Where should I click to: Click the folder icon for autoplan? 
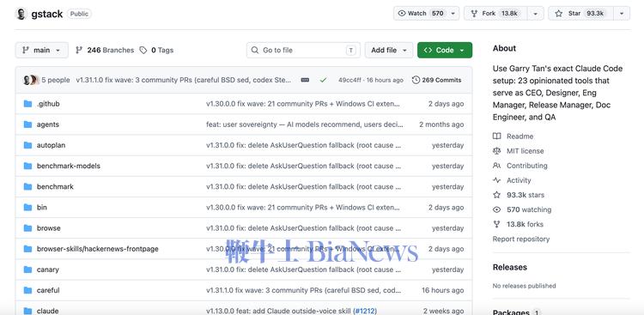point(27,145)
